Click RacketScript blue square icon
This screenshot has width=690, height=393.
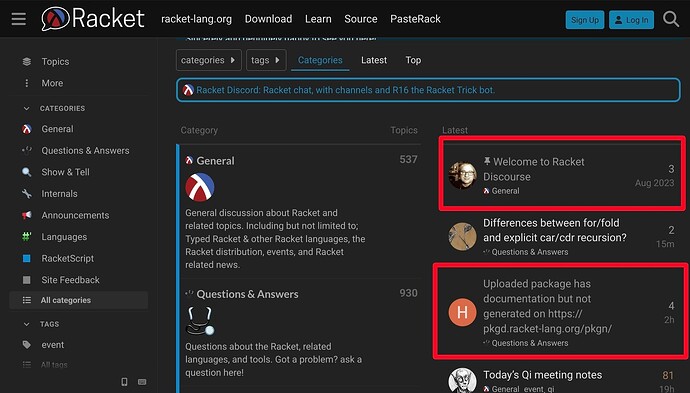[27, 258]
